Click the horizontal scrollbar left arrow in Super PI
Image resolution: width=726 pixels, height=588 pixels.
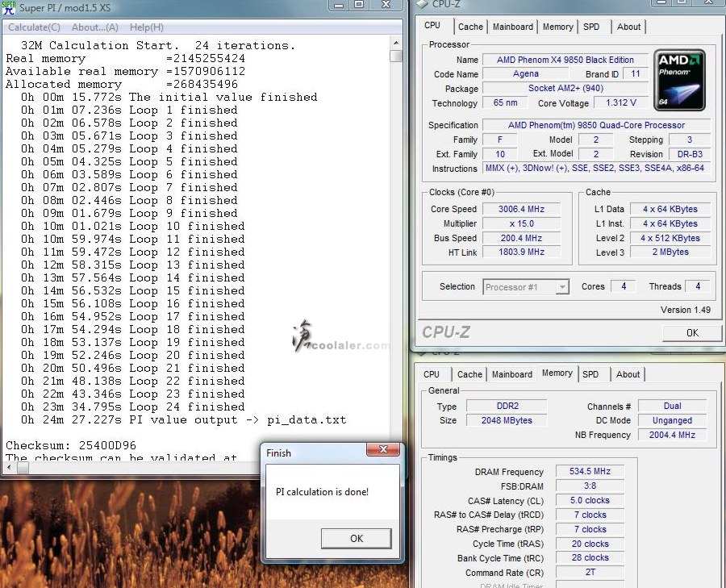(9, 468)
